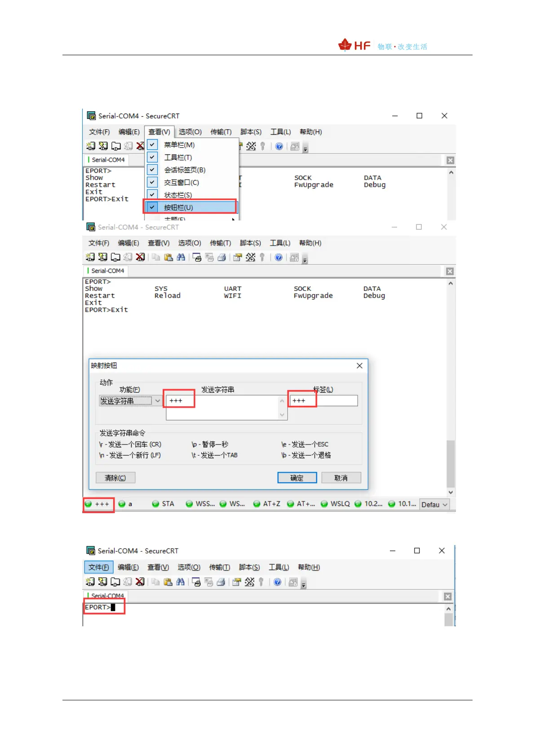This screenshot has height=756, width=535.
Task: Click Quick Connect icon in the 映射按钮 dialog window toolbar
Action: click(103, 257)
